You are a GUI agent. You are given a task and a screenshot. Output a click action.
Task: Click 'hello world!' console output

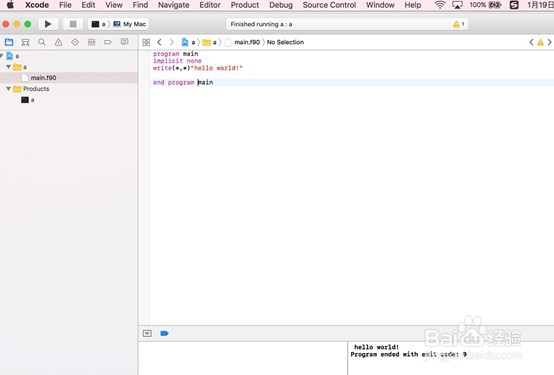[377, 347]
